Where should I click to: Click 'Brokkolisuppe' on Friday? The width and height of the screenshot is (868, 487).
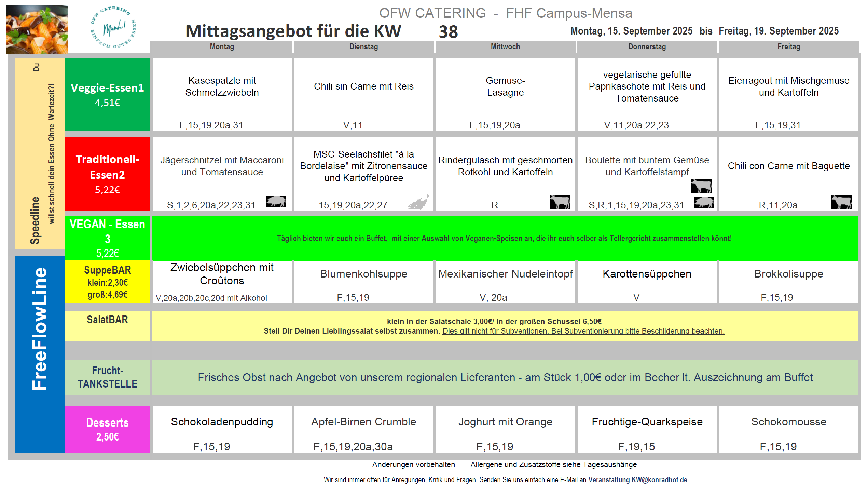pyautogui.click(x=789, y=274)
